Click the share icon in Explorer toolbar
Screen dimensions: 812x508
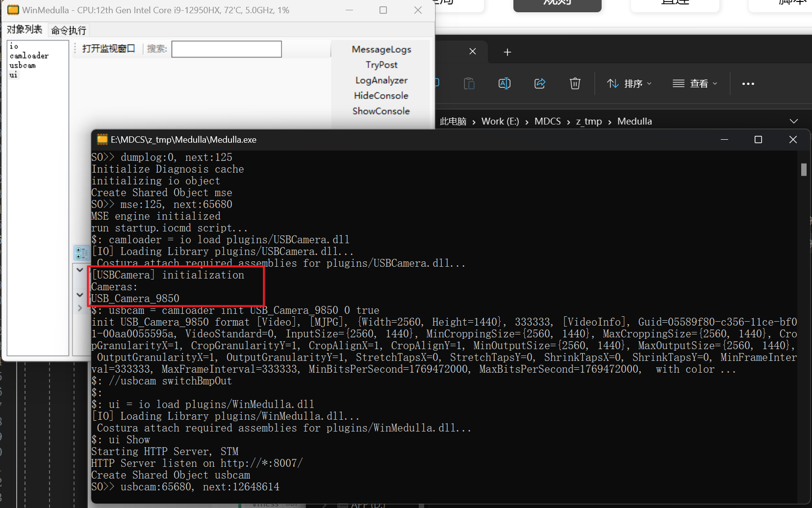540,84
